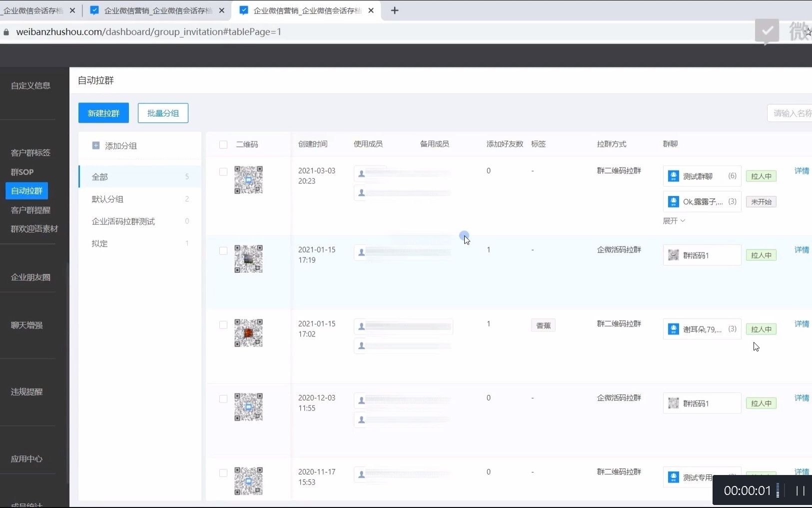This screenshot has width=812, height=508.
Task: Check the row created 2020-11-17 15:53
Action: (223, 472)
